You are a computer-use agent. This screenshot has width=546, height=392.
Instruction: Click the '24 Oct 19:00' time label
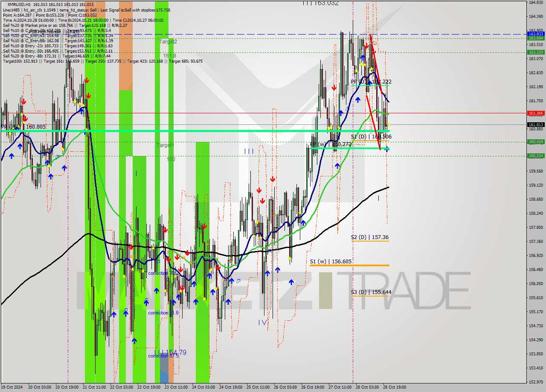click(x=231, y=387)
